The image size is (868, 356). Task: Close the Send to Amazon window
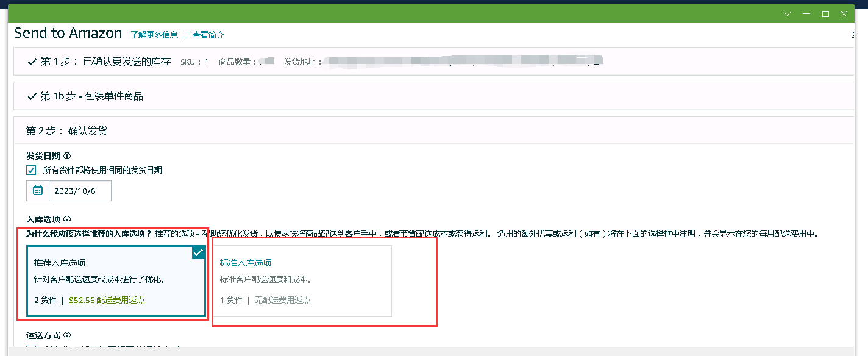coord(845,13)
